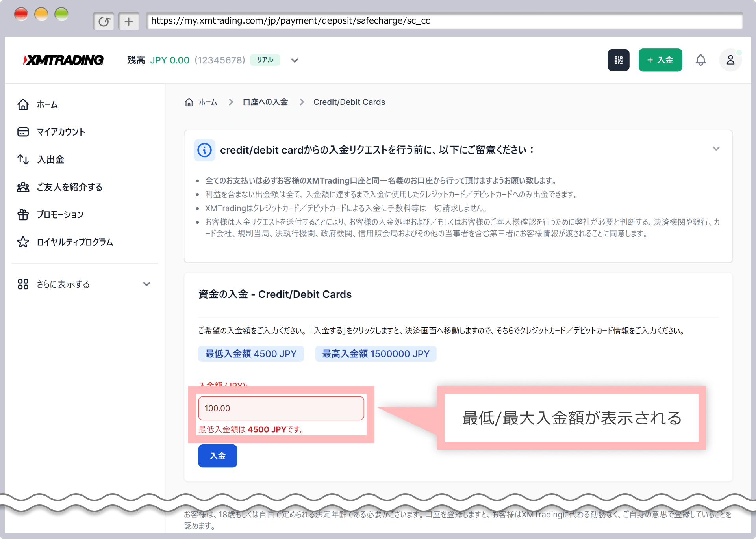The image size is (756, 539).
Task: Click the XMTrading logo
Action: point(63,60)
